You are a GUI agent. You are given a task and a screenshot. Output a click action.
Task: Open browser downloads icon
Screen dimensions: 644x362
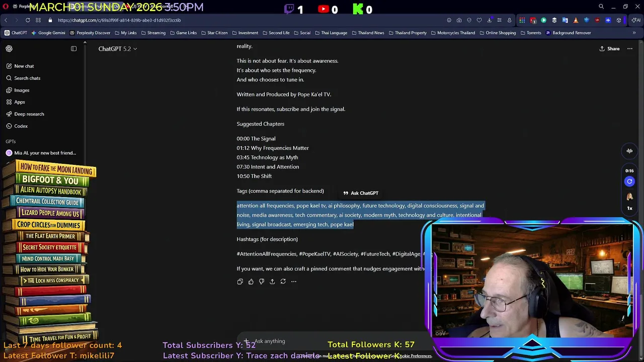point(489,20)
